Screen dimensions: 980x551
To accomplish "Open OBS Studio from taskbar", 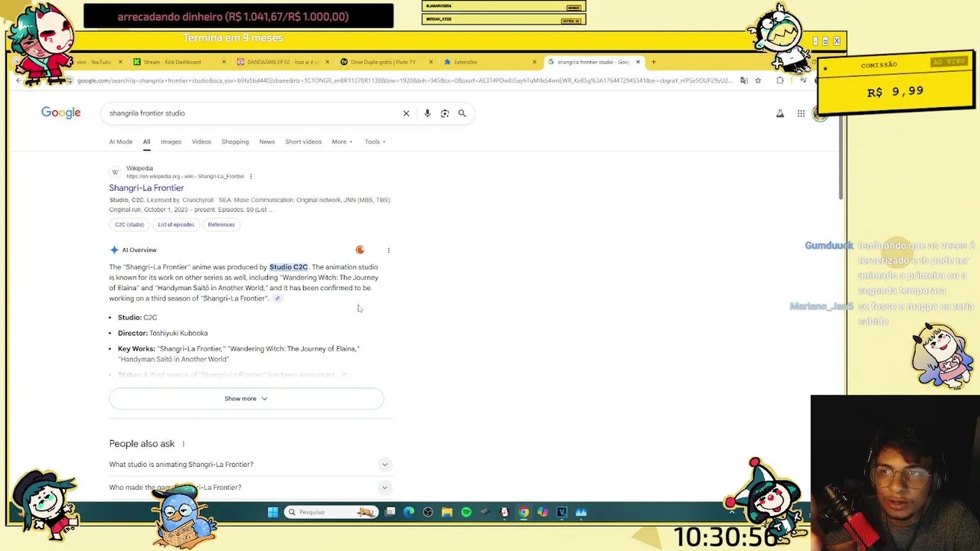I will 428,512.
